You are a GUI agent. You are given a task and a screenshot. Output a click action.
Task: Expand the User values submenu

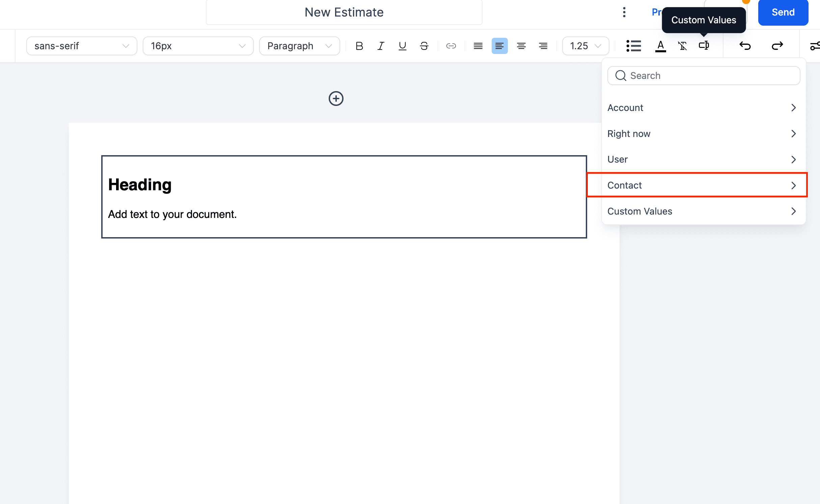pos(703,159)
